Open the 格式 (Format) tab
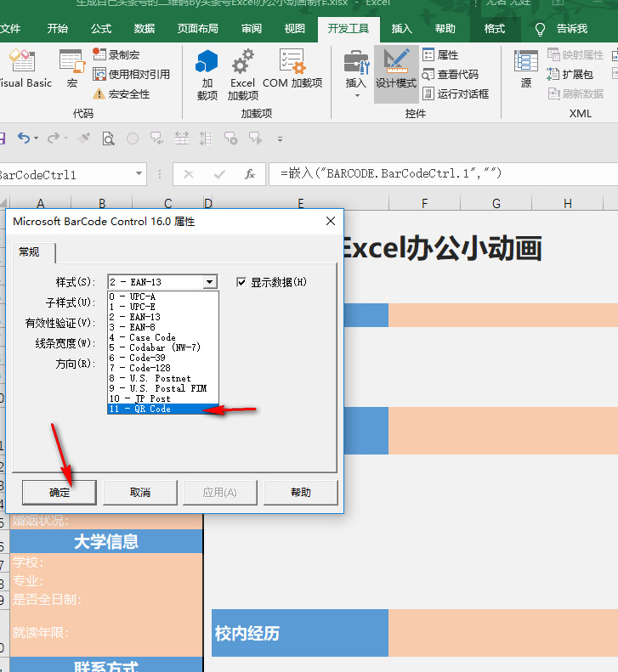Screen dimensions: 618x672 [x=495, y=29]
